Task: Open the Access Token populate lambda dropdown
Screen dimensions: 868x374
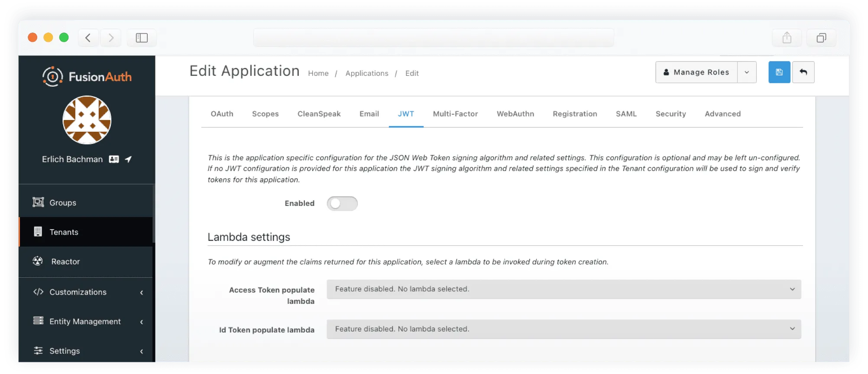Action: pos(564,289)
